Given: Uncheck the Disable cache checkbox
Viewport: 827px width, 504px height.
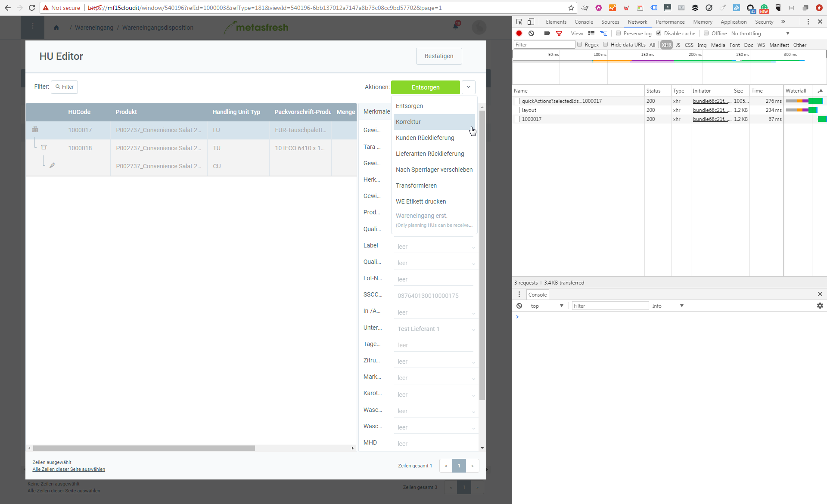Looking at the screenshot, I should [x=659, y=33].
